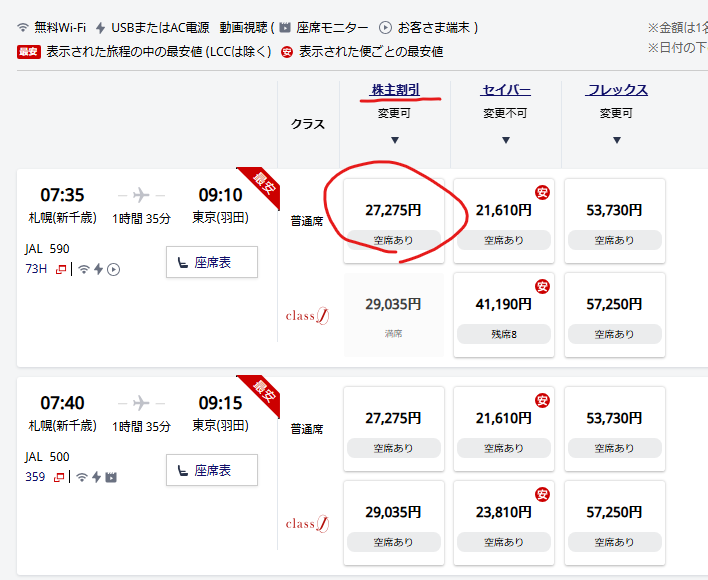Image resolution: width=708 pixels, height=580 pixels.
Task: Click departure time 07:35
Action: pyautogui.click(x=62, y=195)
